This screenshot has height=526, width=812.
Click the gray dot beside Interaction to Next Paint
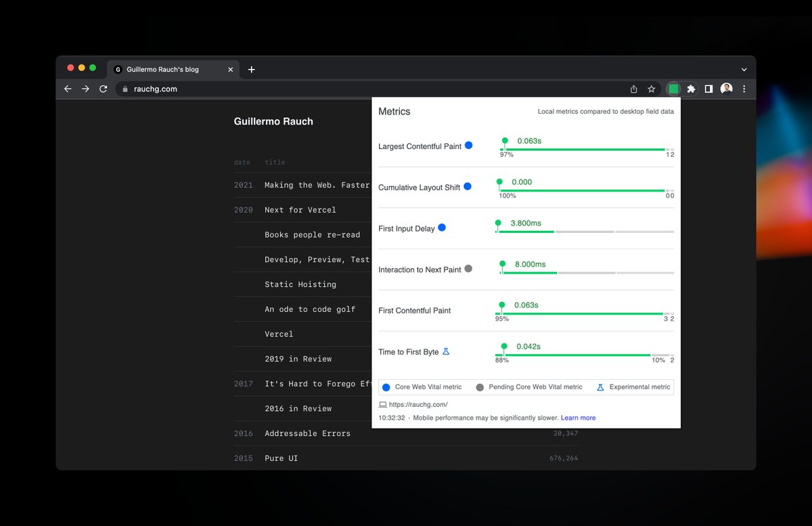(468, 269)
